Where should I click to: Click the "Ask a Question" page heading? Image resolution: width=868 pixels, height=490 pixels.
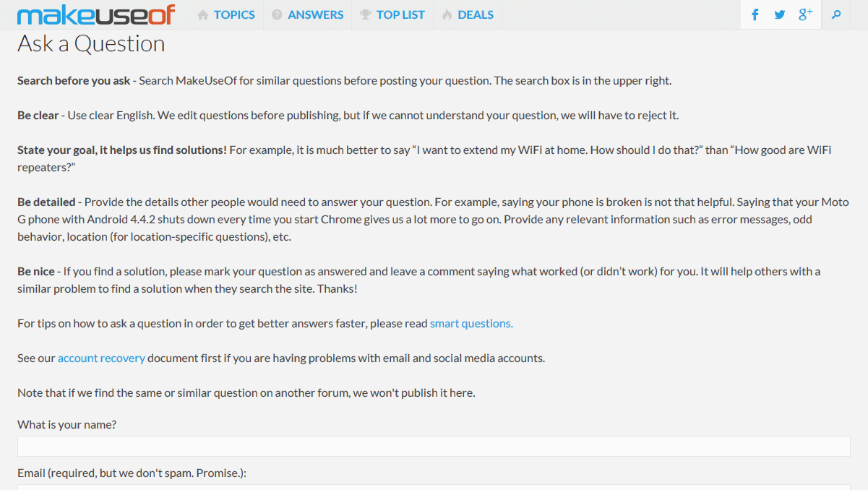coord(91,44)
